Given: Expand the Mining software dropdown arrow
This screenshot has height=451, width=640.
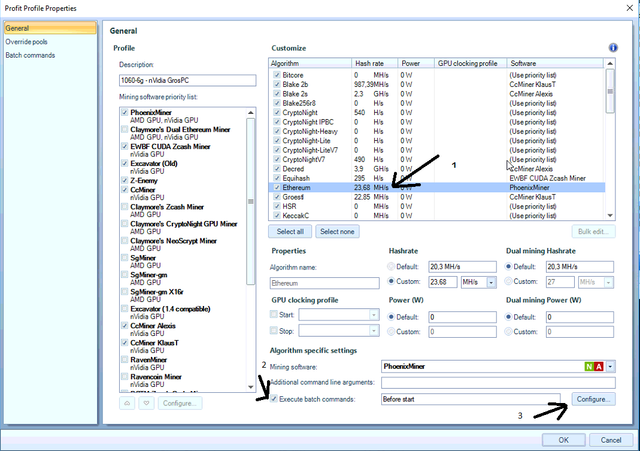Looking at the screenshot, I should 610,367.
